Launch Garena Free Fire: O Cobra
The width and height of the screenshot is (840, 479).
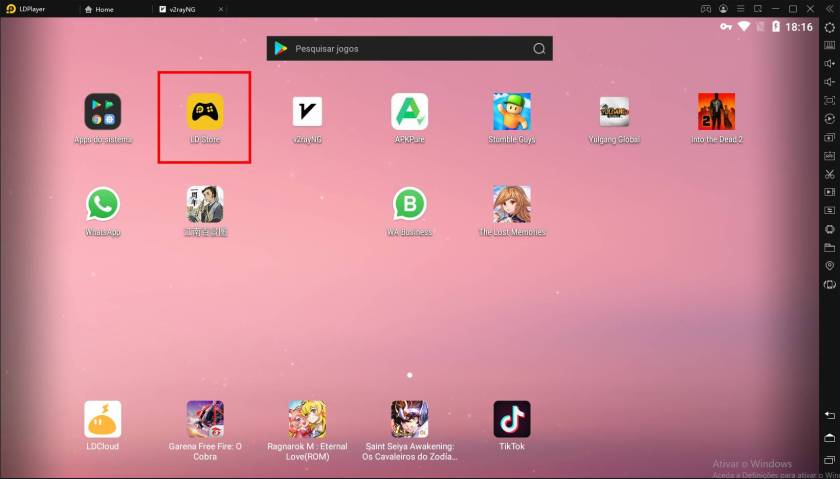coord(205,419)
